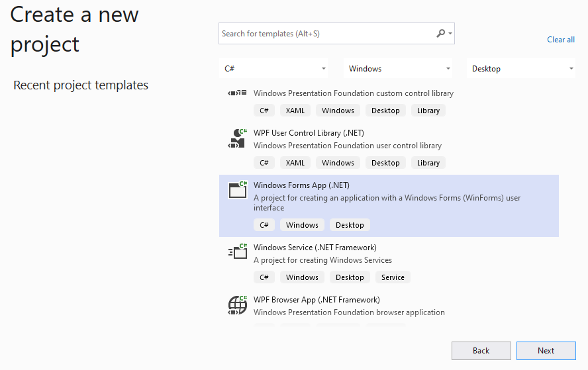
Task: Open the C# language filter dropdown
Action: pos(273,69)
